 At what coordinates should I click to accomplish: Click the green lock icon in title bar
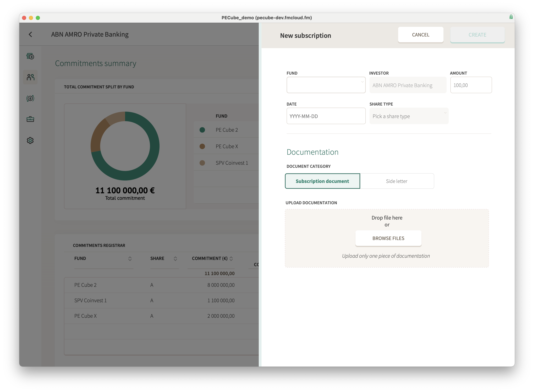pos(511,17)
